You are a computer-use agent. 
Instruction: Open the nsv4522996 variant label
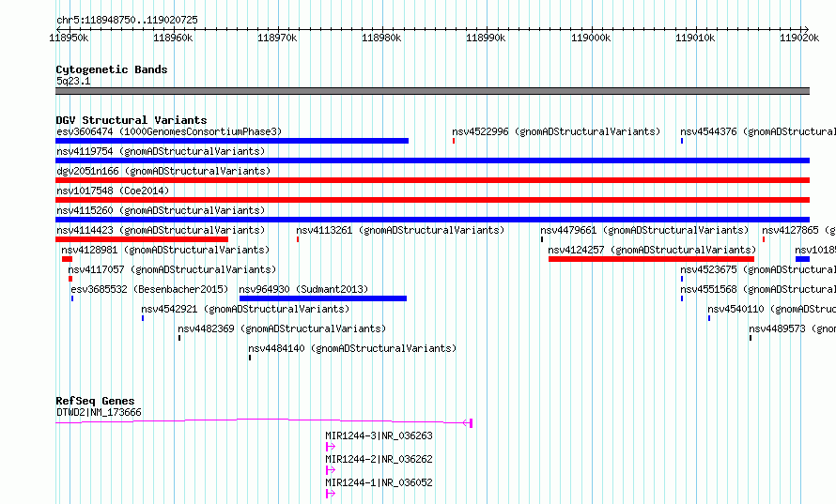(x=556, y=131)
